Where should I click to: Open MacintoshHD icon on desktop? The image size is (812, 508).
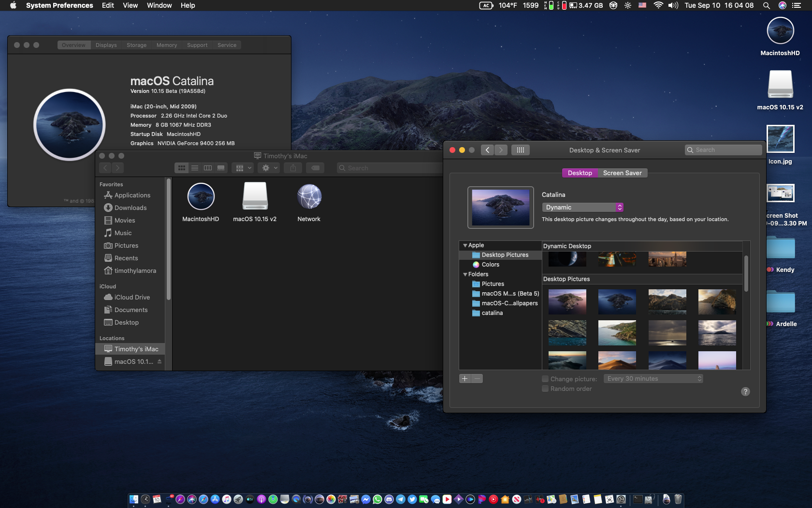click(780, 31)
